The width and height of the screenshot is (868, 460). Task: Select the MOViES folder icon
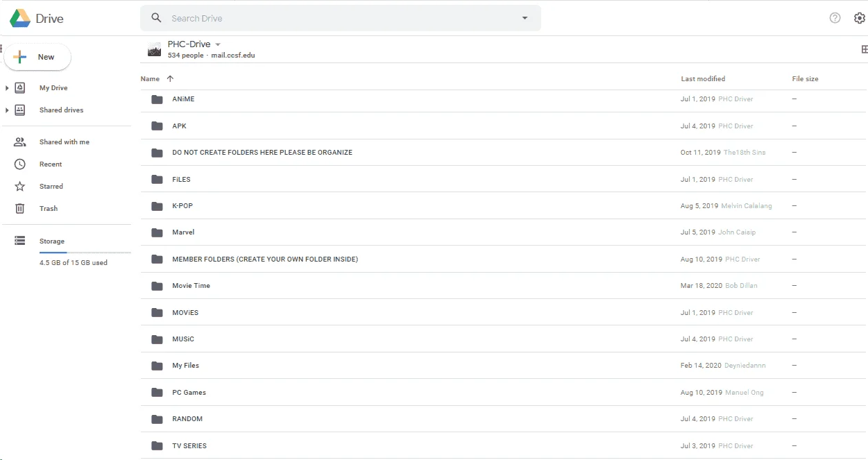click(x=157, y=313)
